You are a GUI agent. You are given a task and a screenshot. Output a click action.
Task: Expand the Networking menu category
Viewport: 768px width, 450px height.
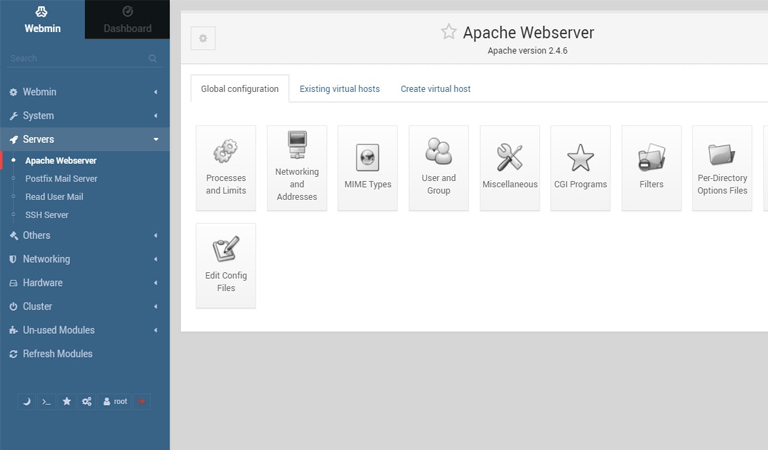pyautogui.click(x=85, y=259)
